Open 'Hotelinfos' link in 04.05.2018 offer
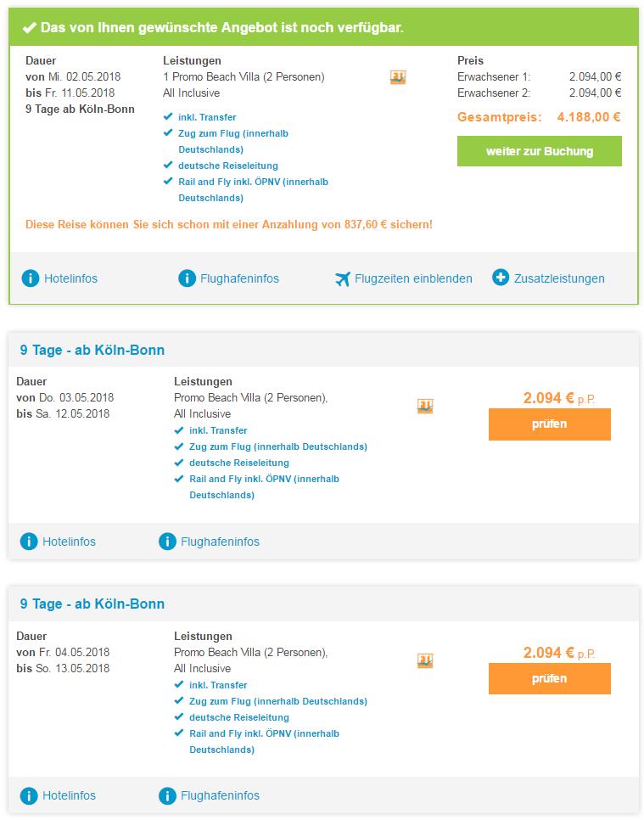The height and width of the screenshot is (820, 644). [69, 796]
